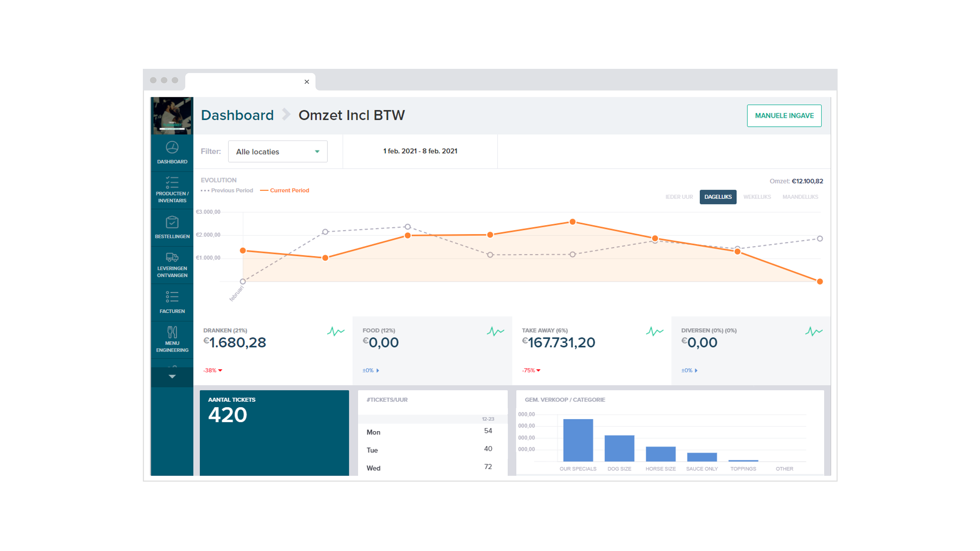The width and height of the screenshot is (980, 551).
Task: Go to Bestellingen clipboard icon
Action: tap(172, 222)
